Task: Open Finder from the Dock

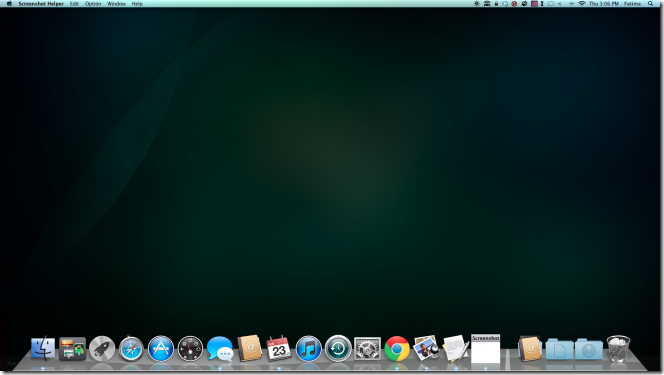Action: pos(43,349)
